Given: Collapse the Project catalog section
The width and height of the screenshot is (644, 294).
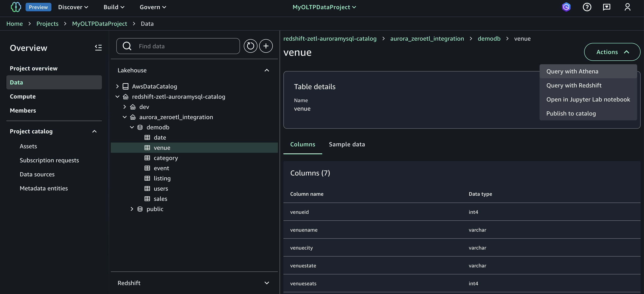Looking at the screenshot, I should click(x=94, y=131).
